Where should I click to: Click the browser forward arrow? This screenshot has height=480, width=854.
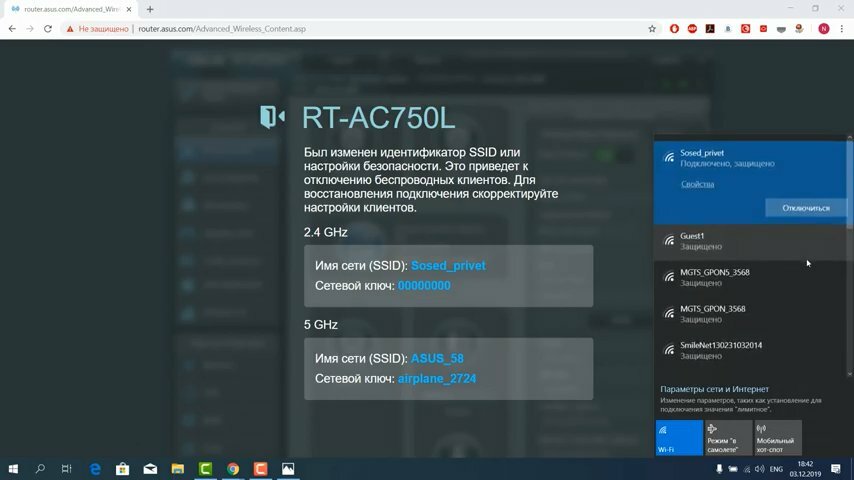30,29
